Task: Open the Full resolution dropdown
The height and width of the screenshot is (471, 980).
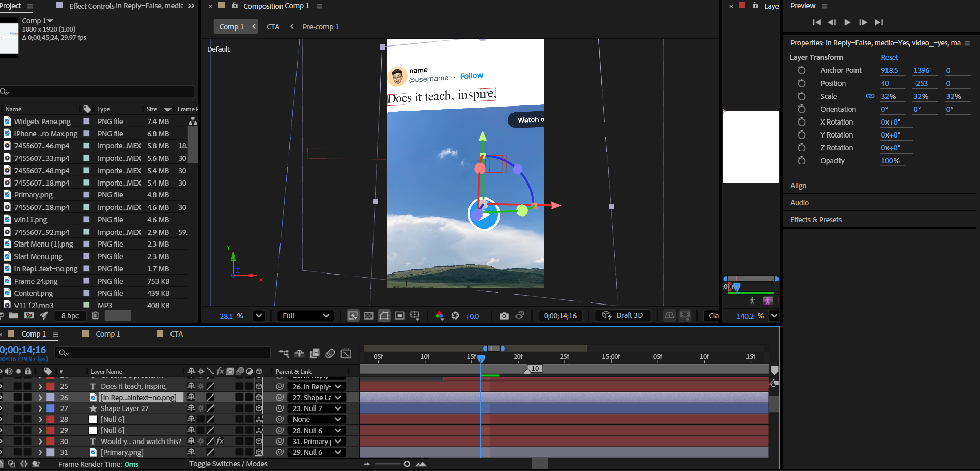Action: [x=306, y=316]
